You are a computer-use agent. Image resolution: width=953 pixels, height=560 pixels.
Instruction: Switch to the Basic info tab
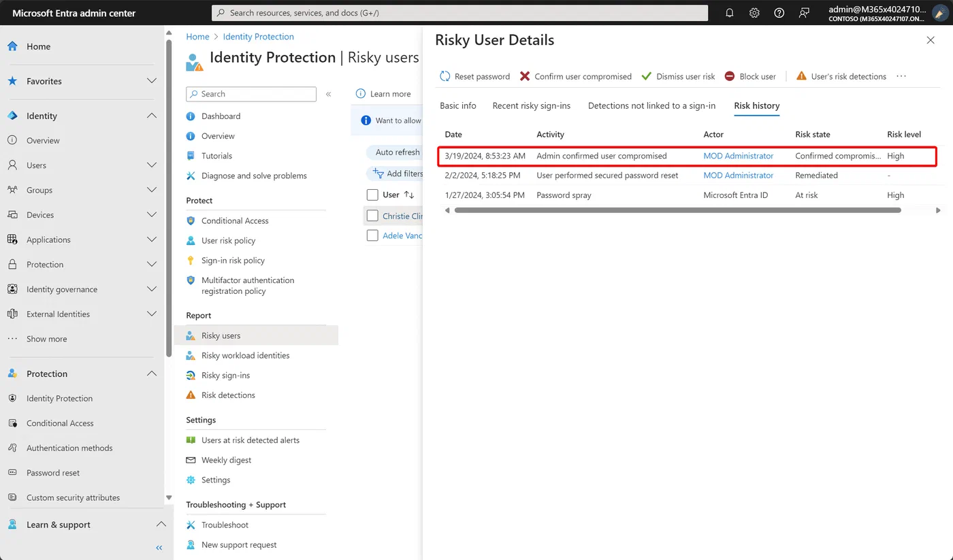click(x=458, y=105)
